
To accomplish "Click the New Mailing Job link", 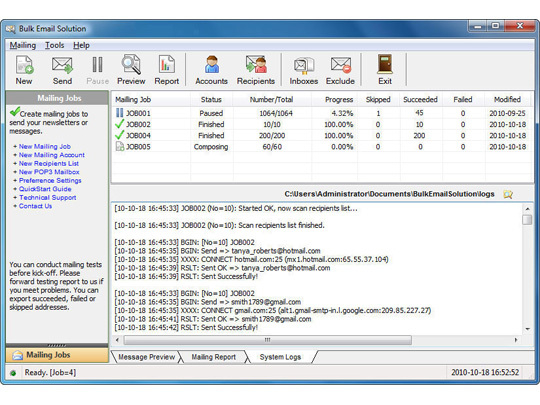I will (x=45, y=146).
